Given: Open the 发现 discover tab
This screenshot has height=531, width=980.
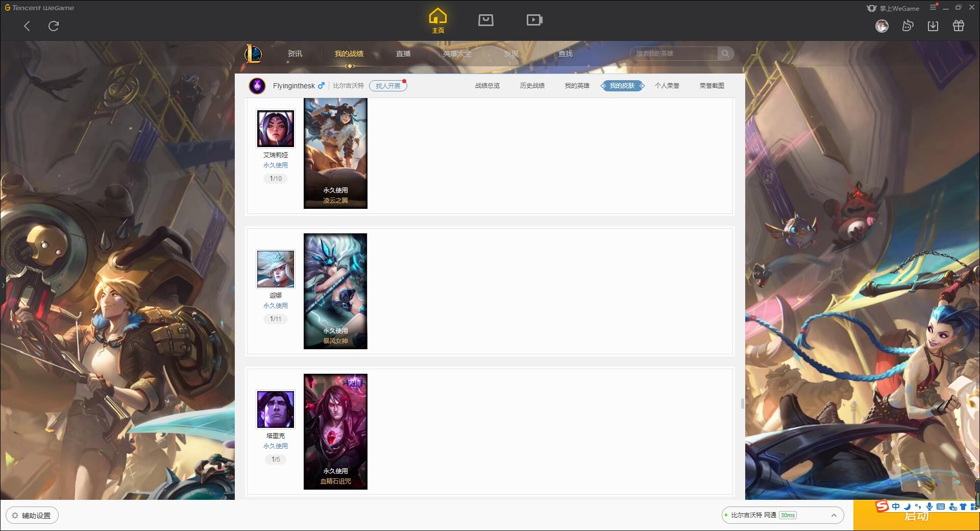Looking at the screenshot, I should [x=511, y=54].
